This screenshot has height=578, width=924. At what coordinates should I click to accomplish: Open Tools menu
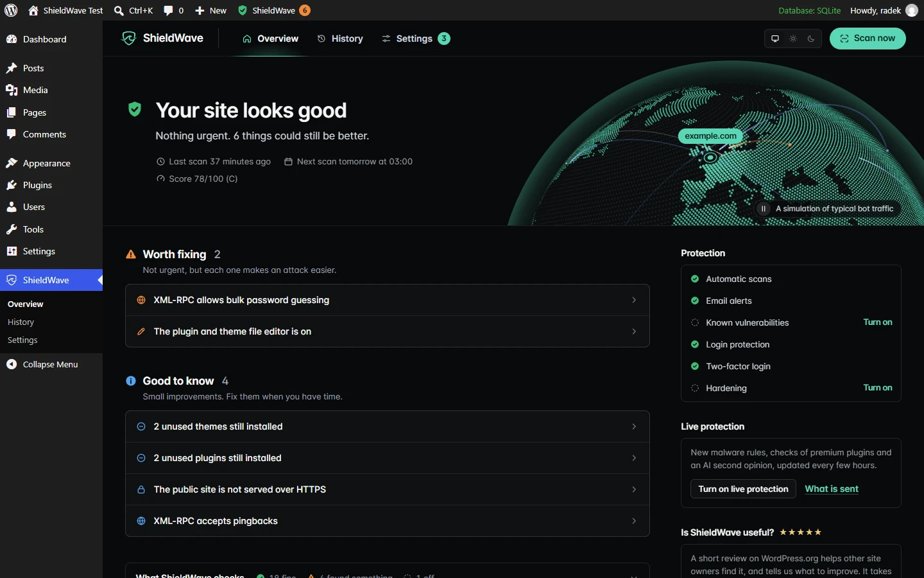pos(51,229)
